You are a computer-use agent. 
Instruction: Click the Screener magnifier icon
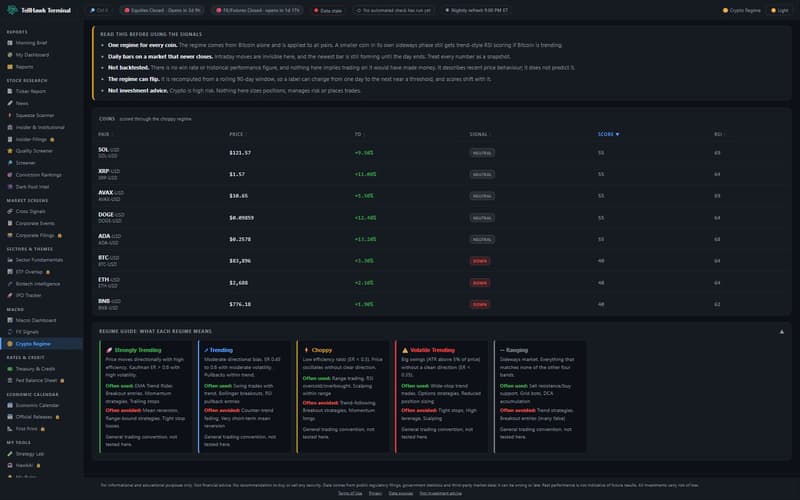point(10,163)
